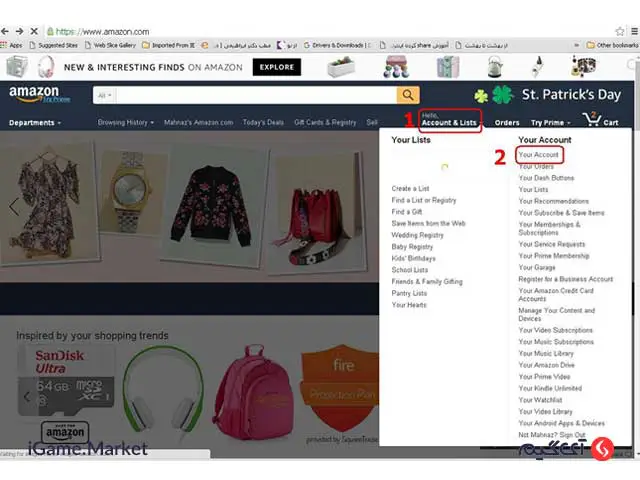Open Pantry Lists

(x=409, y=293)
